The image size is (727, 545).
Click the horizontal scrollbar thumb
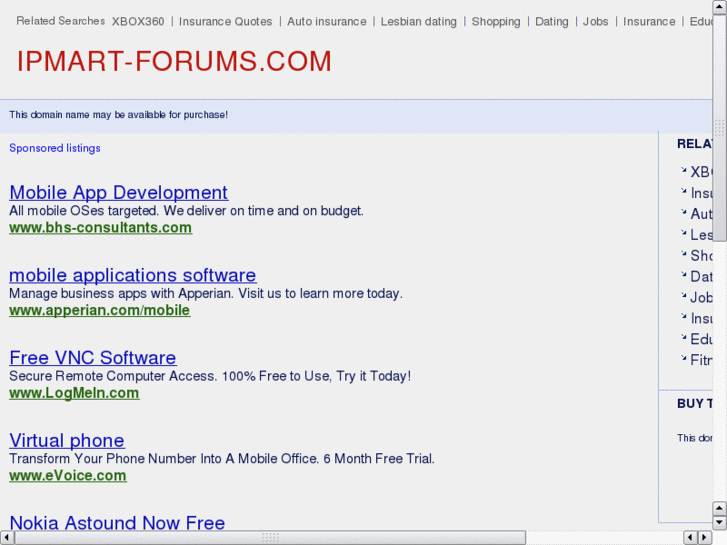pyautogui.click(x=270, y=538)
